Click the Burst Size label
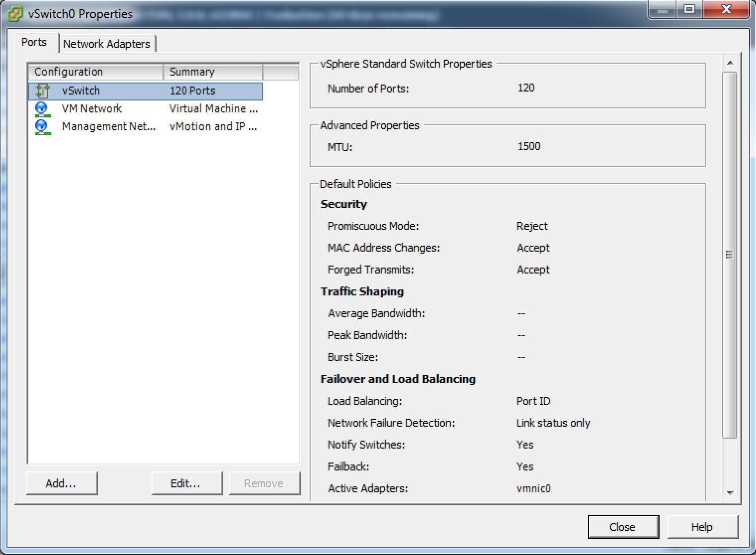This screenshot has width=756, height=555. click(x=353, y=358)
